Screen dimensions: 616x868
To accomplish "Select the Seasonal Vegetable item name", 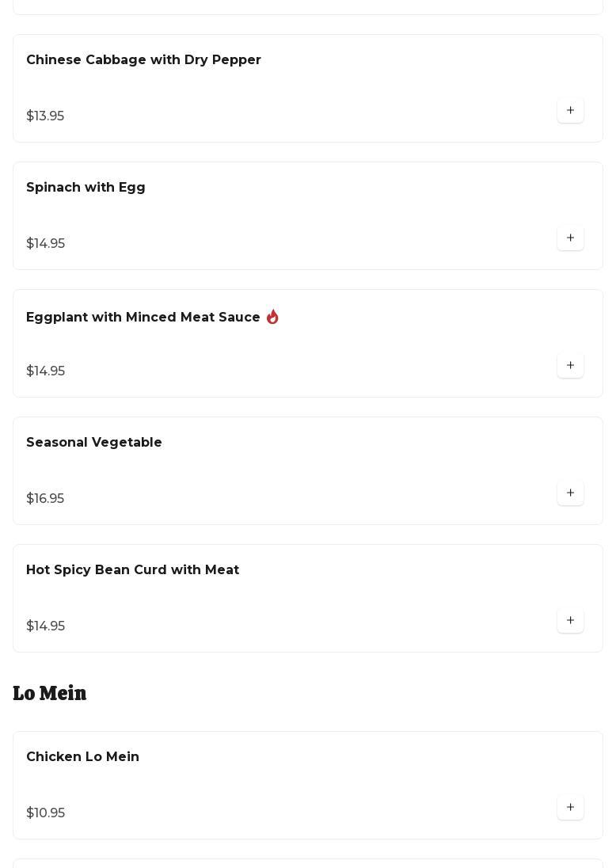I will pos(94,443).
